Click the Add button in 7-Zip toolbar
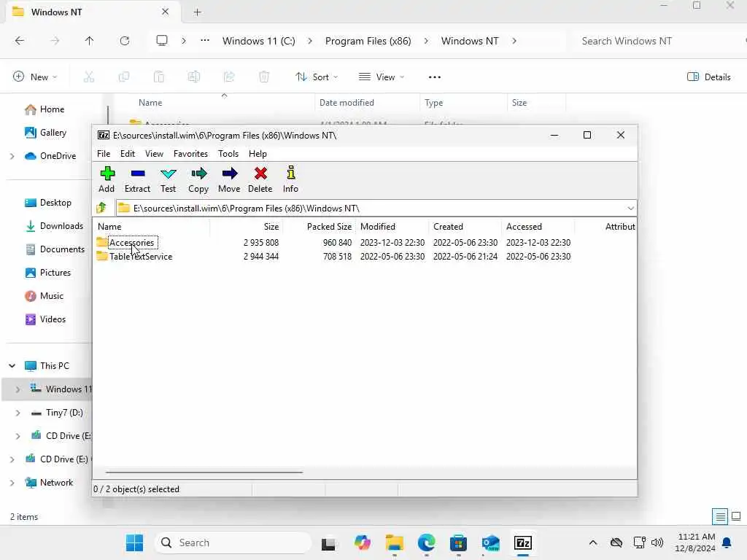Viewport: 747px width, 560px height. [107, 179]
